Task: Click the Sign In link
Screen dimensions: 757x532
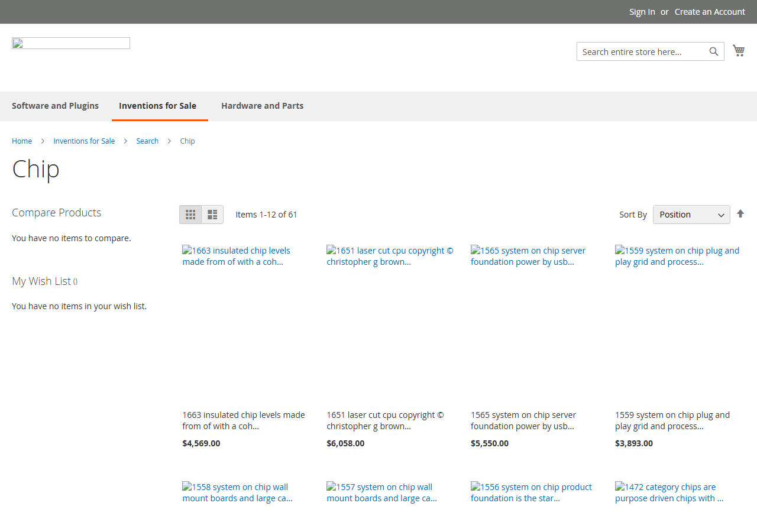Action: coord(642,12)
